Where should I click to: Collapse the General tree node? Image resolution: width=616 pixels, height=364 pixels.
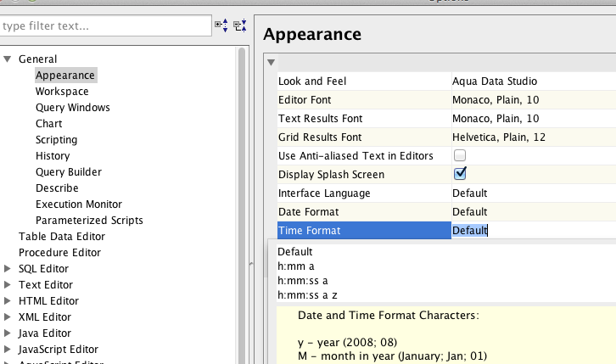[7, 59]
